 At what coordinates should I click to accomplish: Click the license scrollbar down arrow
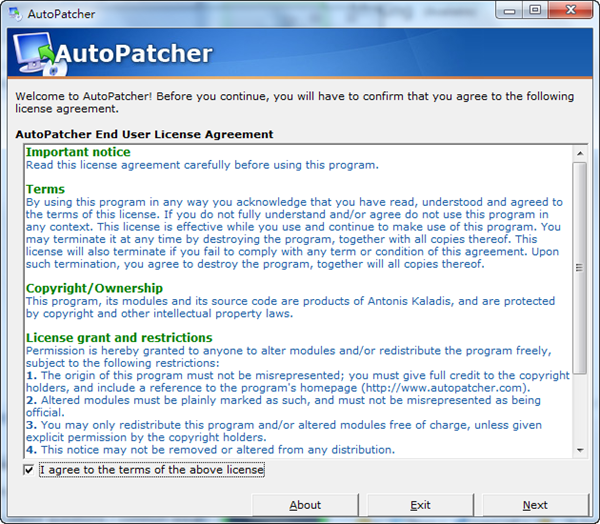(x=579, y=449)
